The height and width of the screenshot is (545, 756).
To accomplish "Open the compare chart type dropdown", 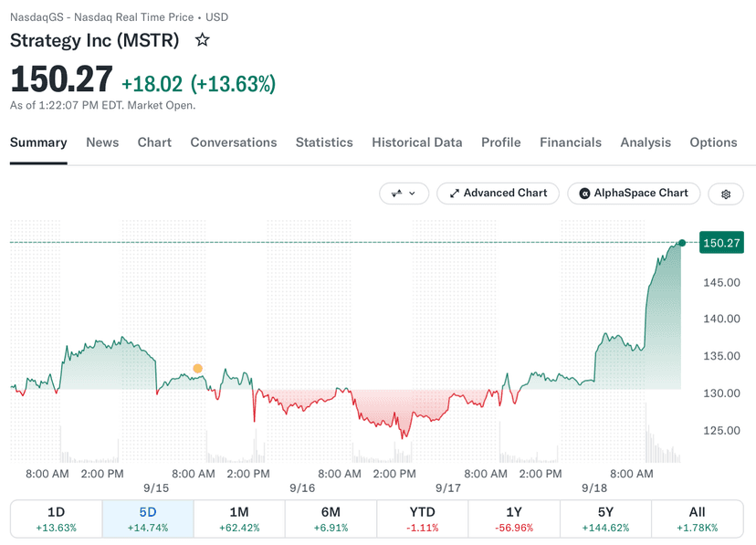I will point(404,194).
